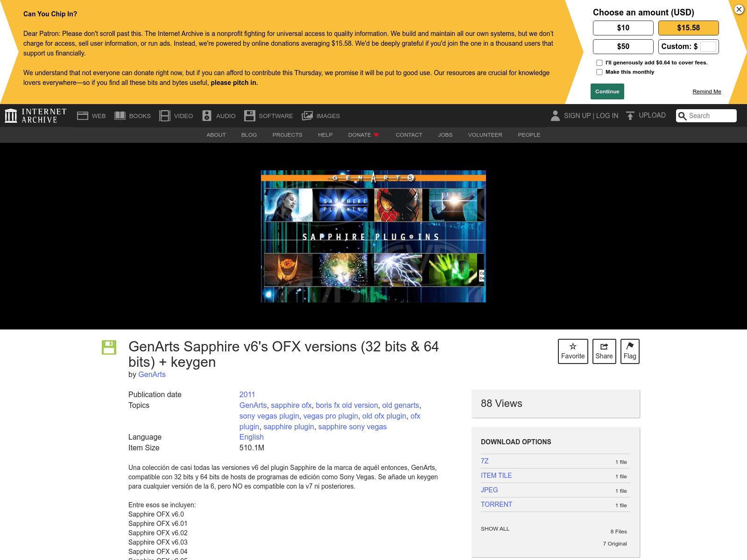Open the People menu item
Screen dimensions: 747x560
pos(529,135)
